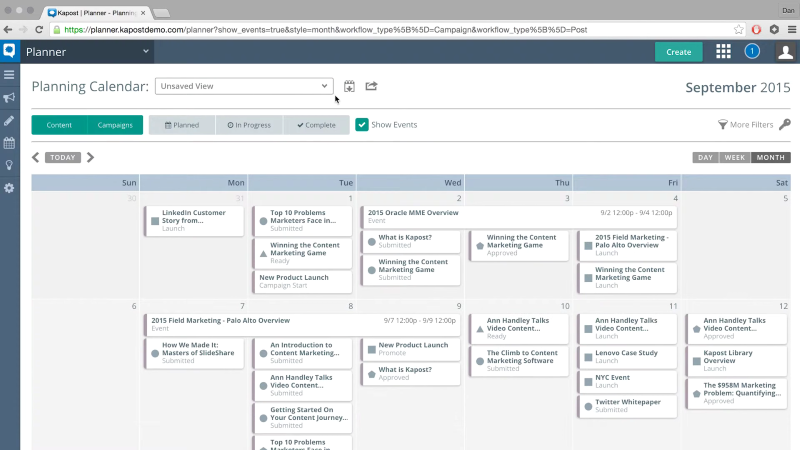Open the gear settings sidebar icon
800x450 pixels.
pyautogui.click(x=9, y=188)
